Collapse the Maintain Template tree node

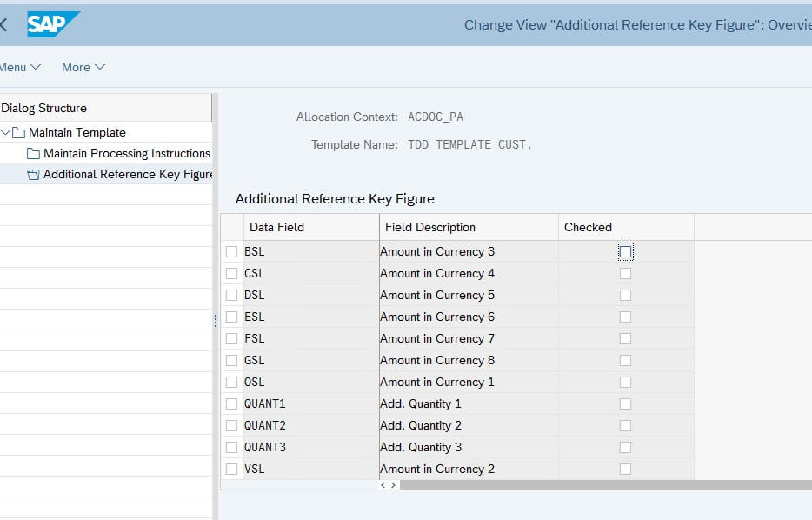pos(6,132)
